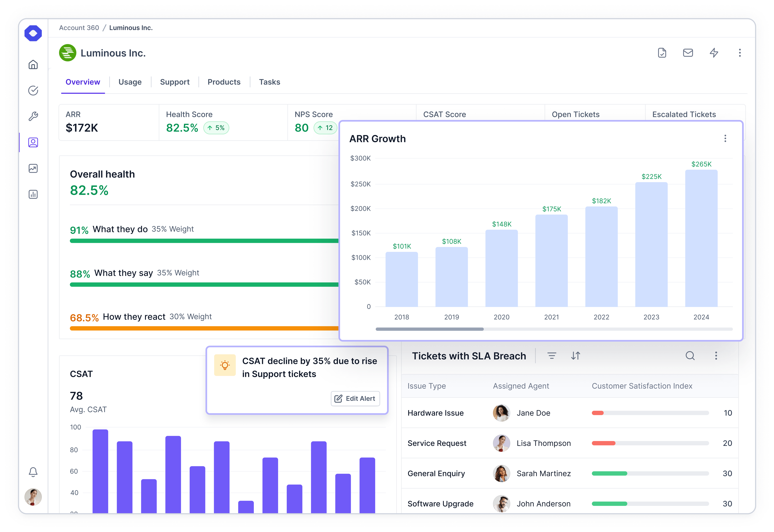Switch to the Overview tab
The height and width of the screenshot is (532, 774).
[83, 82]
